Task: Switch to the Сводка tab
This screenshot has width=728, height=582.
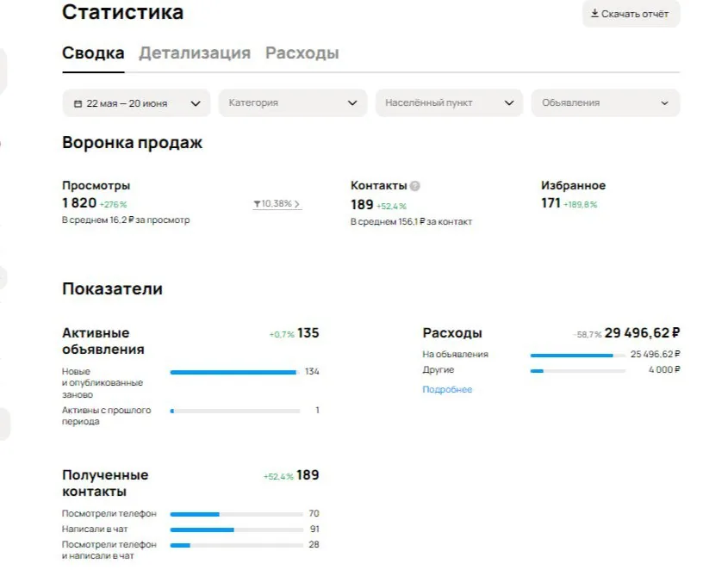Action: 93,53
